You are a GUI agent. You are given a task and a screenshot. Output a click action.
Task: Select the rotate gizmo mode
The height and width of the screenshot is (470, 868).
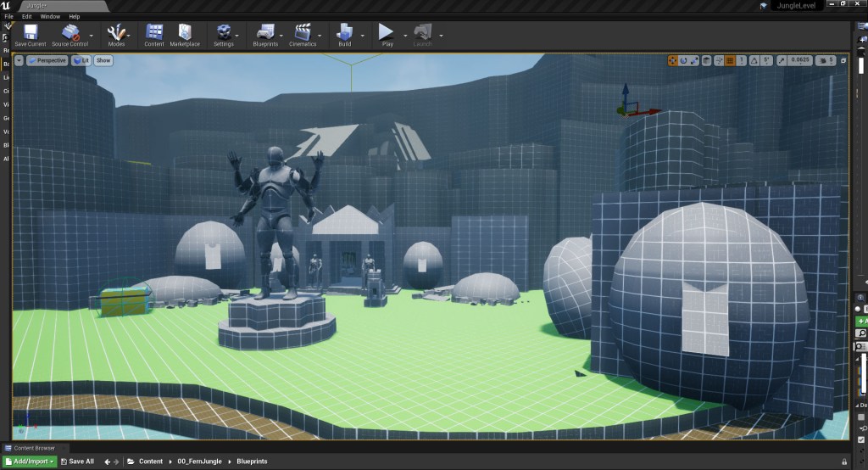coord(684,60)
